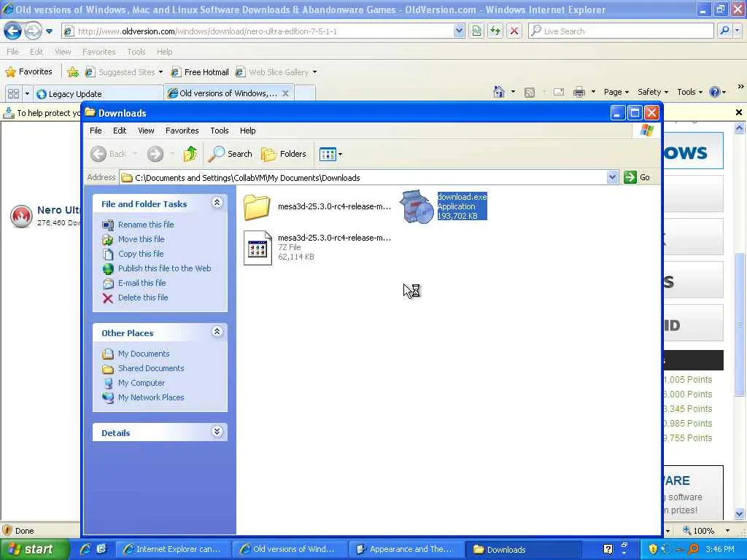
Task: Switch to Appearance and Themes taskbar button
Action: tap(406, 549)
